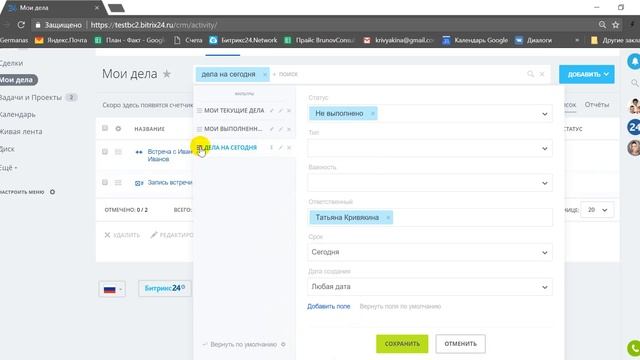
Task: Click the search magnifier in filter bar
Action: click(x=530, y=74)
